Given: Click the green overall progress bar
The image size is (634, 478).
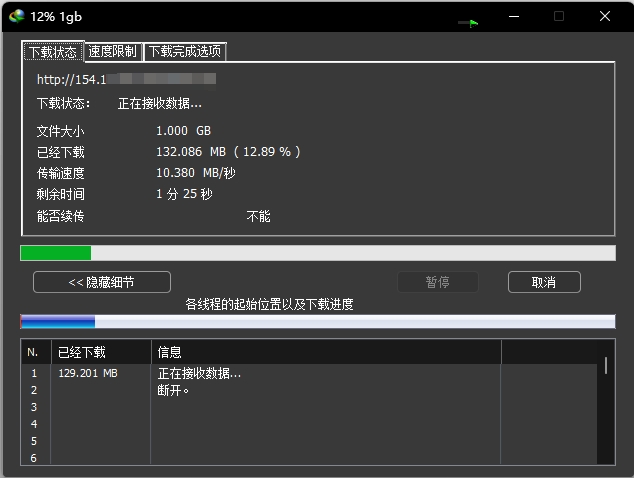Looking at the screenshot, I should pyautogui.click(x=317, y=253).
